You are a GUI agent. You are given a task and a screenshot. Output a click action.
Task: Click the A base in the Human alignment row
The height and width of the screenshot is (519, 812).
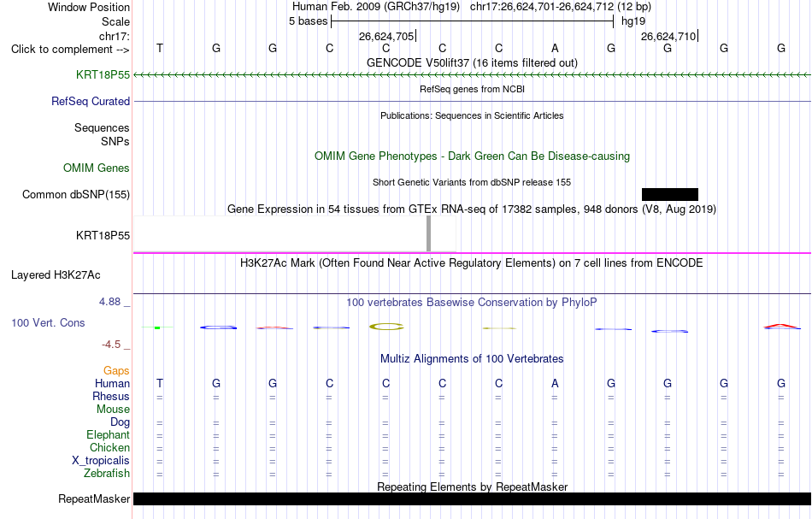point(555,383)
